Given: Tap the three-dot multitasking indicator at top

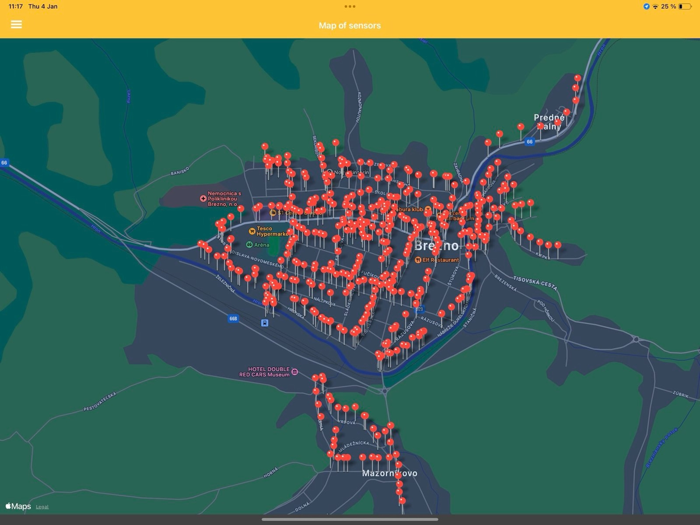Looking at the screenshot, I should [x=350, y=6].
